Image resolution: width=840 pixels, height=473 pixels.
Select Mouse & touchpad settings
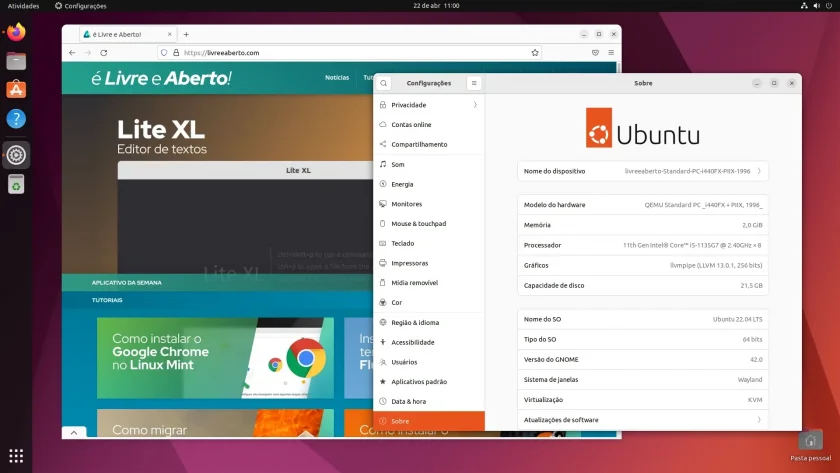(429, 223)
